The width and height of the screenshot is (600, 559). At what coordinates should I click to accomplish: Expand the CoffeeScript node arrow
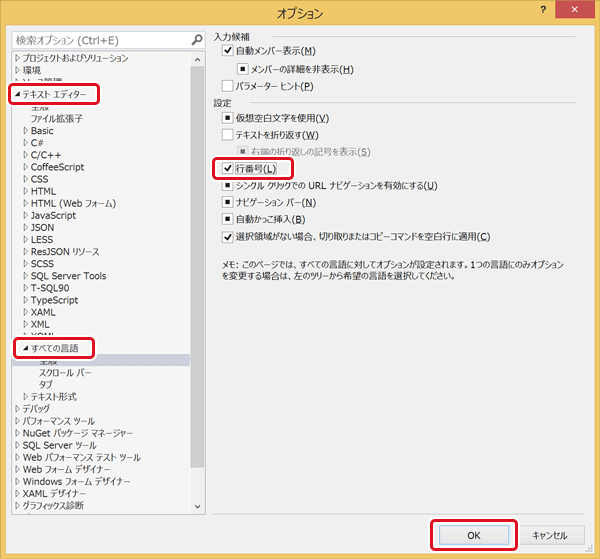coord(26,167)
